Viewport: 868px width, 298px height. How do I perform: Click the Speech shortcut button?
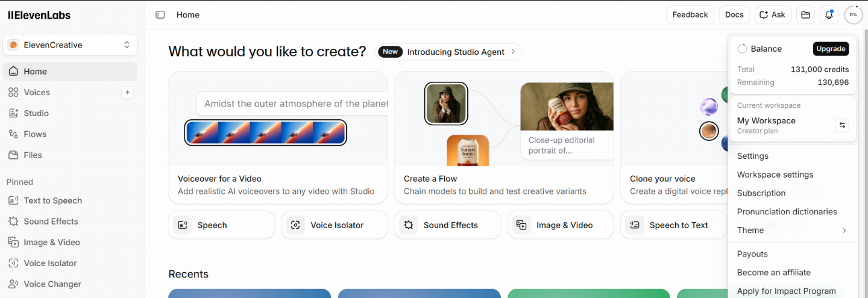pos(221,225)
